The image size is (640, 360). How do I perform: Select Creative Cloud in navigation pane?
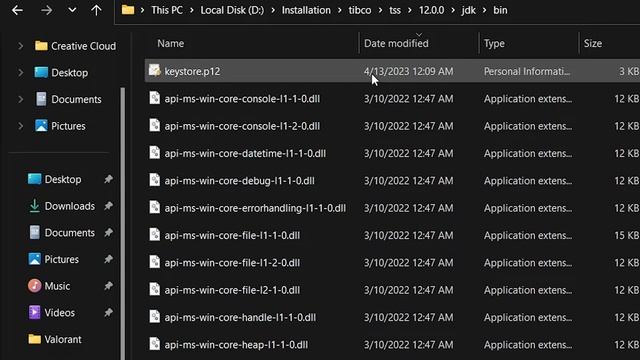83,46
